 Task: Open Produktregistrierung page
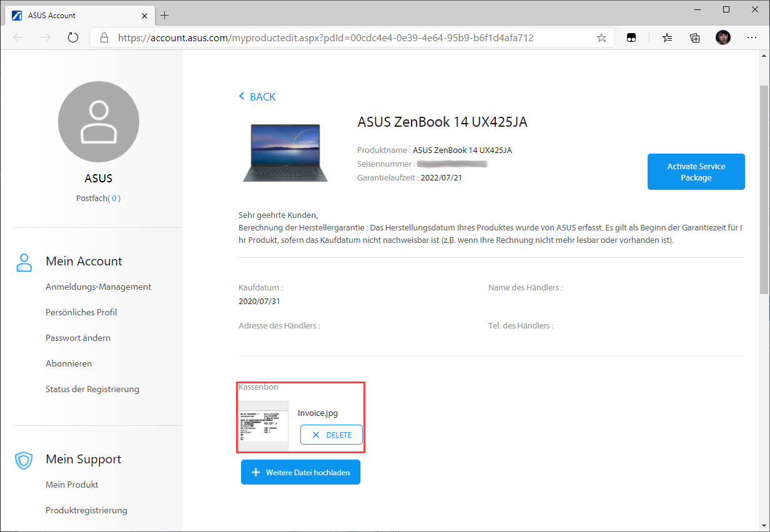pos(86,510)
